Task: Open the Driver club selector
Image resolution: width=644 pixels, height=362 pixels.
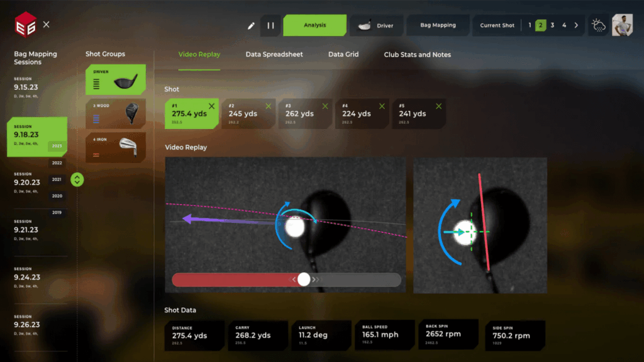Action: [376, 26]
